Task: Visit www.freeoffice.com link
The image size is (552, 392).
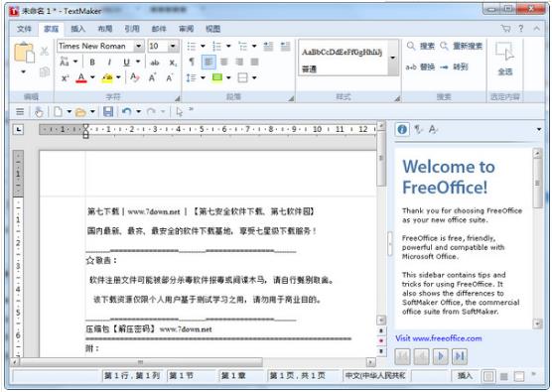Action: (438, 338)
